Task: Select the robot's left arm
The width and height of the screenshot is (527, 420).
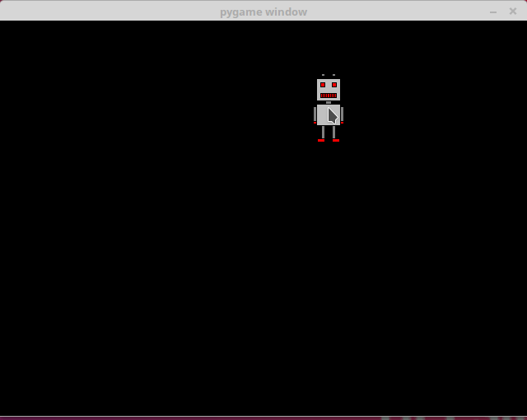Action: coord(315,114)
